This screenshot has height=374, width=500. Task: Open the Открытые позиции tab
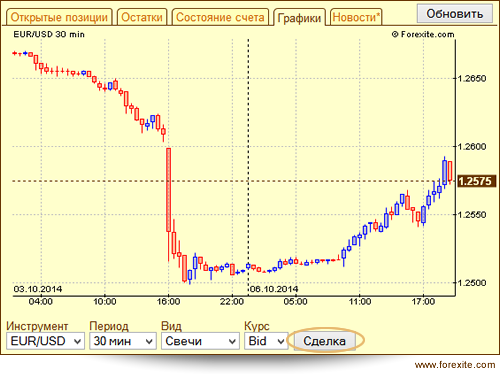click(x=59, y=17)
